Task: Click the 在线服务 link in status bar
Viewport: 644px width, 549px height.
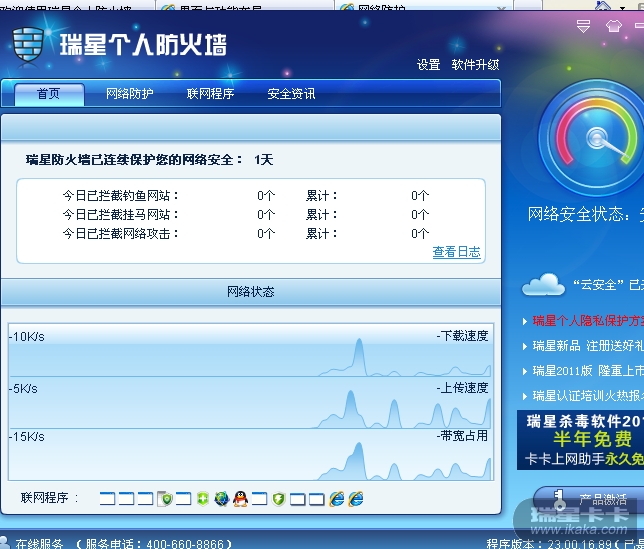Action: (39, 543)
